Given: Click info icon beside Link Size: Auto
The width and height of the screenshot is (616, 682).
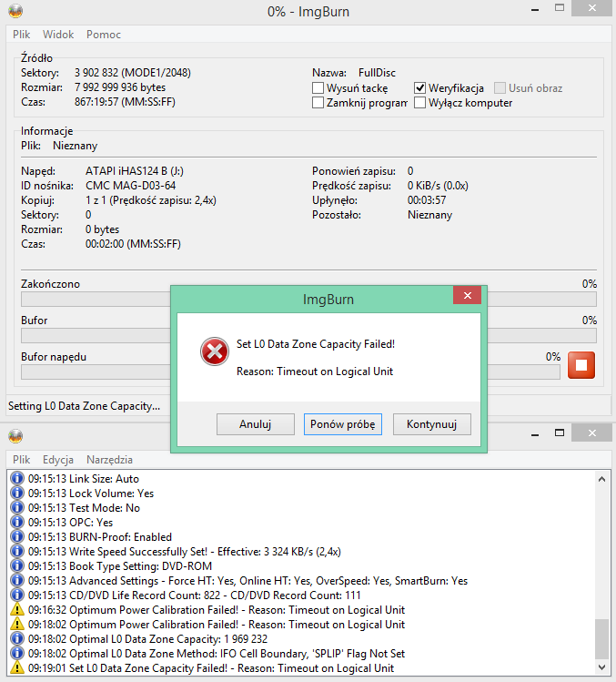Looking at the screenshot, I should (x=17, y=478).
